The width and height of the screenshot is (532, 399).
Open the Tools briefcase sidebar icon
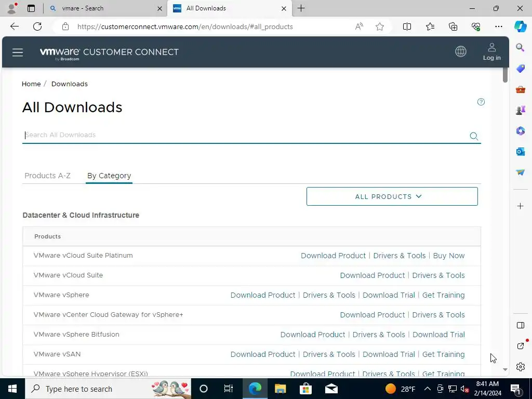520,89
